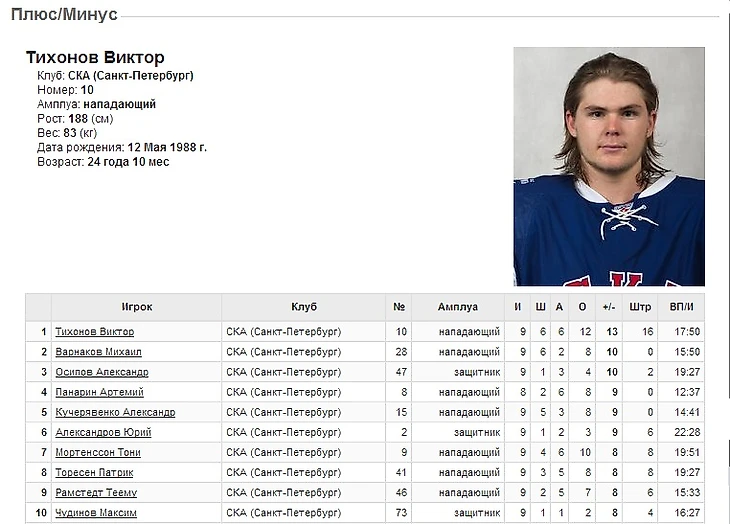Click the Игрок column header
730x524 pixels.
click(x=137, y=307)
